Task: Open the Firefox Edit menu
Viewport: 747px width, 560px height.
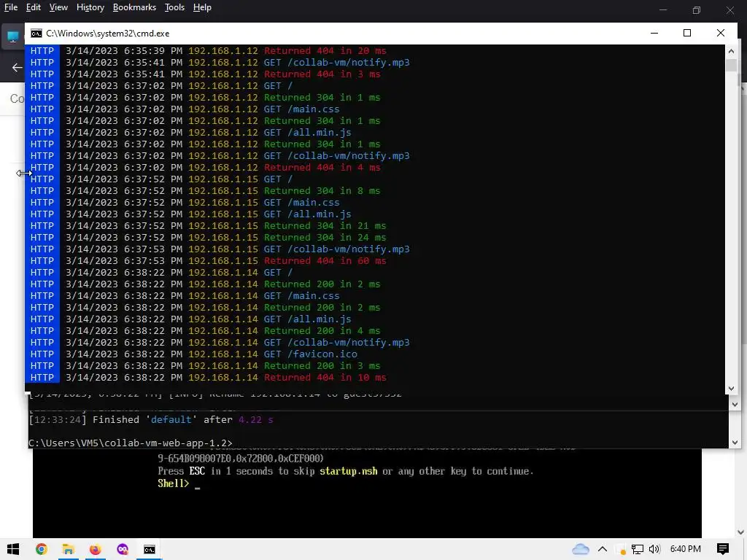Action: [34, 7]
